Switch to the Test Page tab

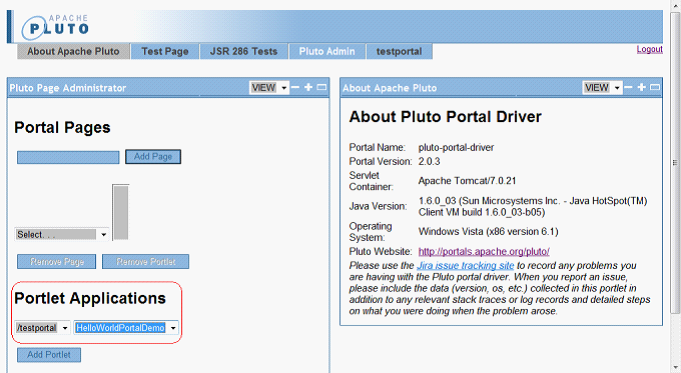(x=165, y=51)
